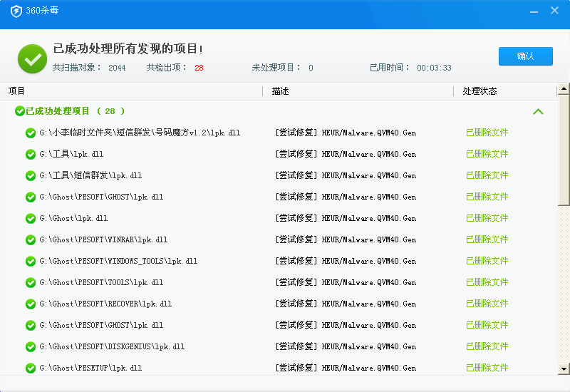Click the check icon beside 已成功处理项目 header
This screenshot has height=392, width=570.
point(20,111)
